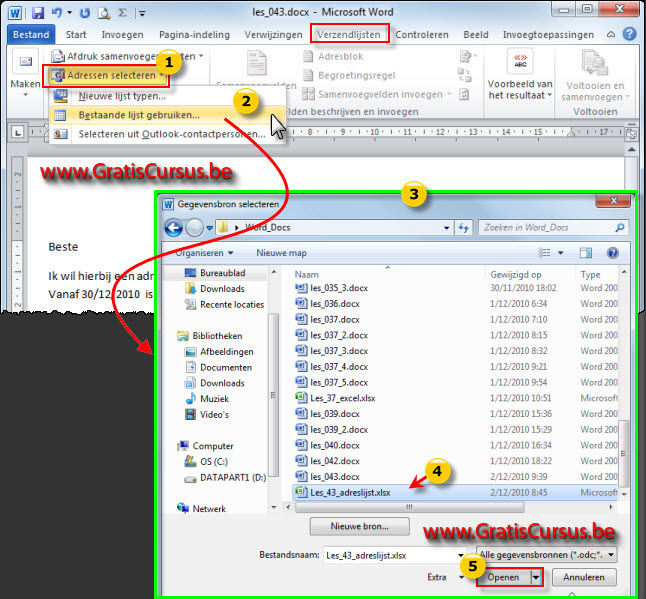Click the Print Preview icon in title bar
Screen dimensions: 646x599
click(103, 13)
